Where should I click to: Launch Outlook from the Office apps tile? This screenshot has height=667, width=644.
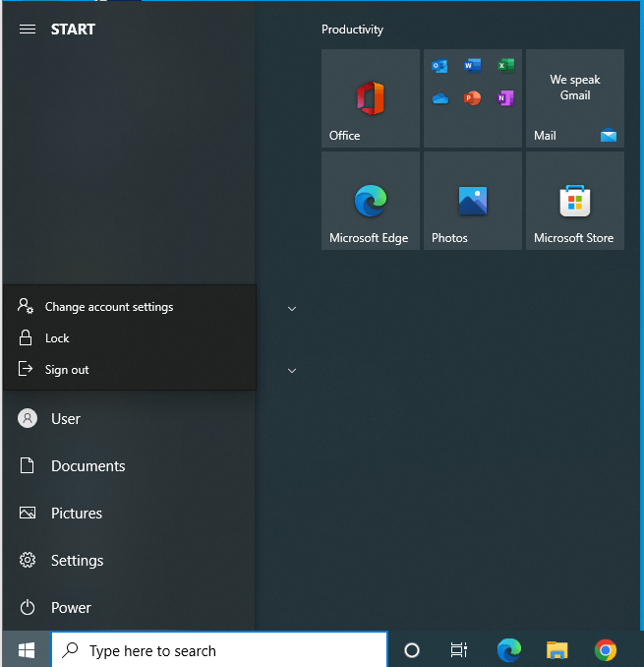point(439,66)
